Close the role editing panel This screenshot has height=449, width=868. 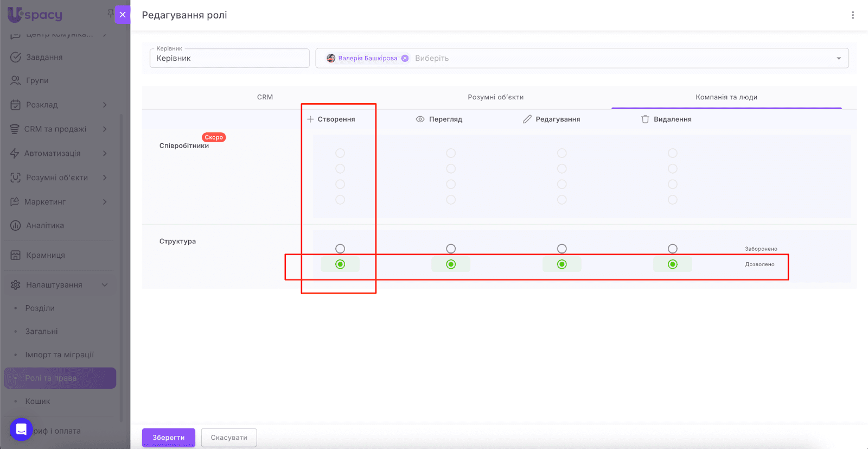pyautogui.click(x=123, y=15)
